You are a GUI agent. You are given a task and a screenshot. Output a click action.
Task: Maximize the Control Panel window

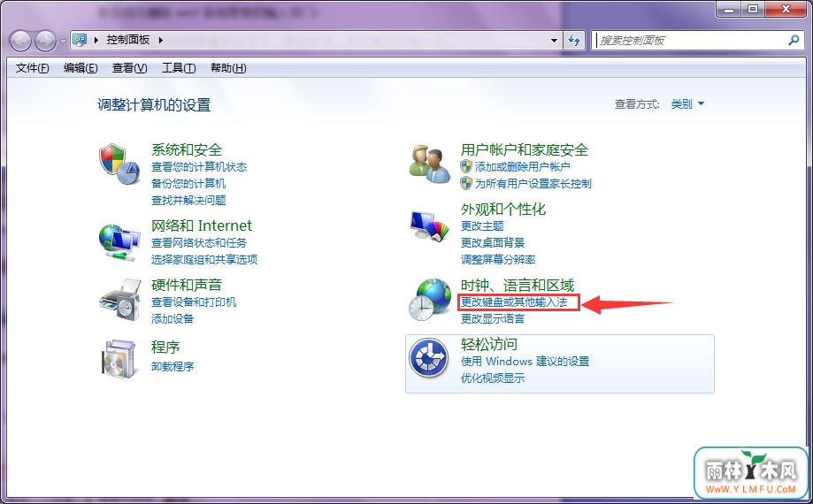(752, 9)
